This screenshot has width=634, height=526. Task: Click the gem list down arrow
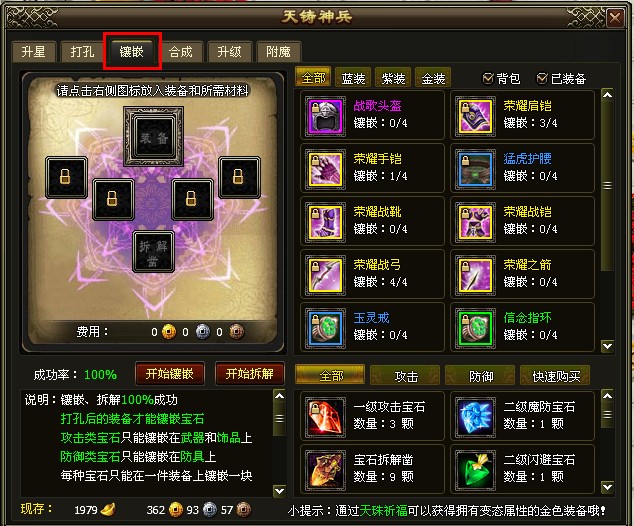click(x=607, y=487)
